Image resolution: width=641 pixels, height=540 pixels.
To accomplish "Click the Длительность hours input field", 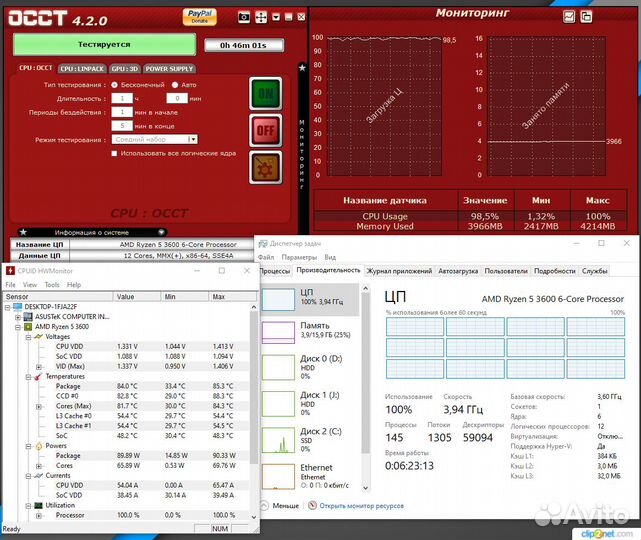I will [x=122, y=98].
